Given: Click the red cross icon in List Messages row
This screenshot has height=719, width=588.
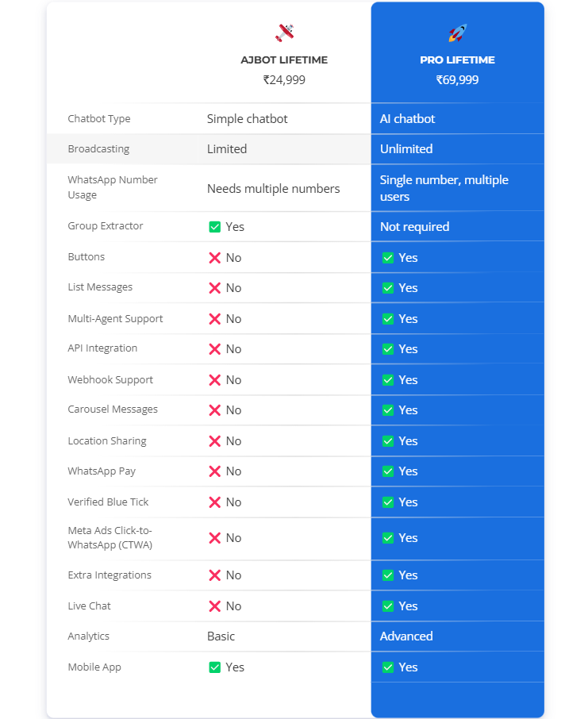Looking at the screenshot, I should pyautogui.click(x=215, y=288).
